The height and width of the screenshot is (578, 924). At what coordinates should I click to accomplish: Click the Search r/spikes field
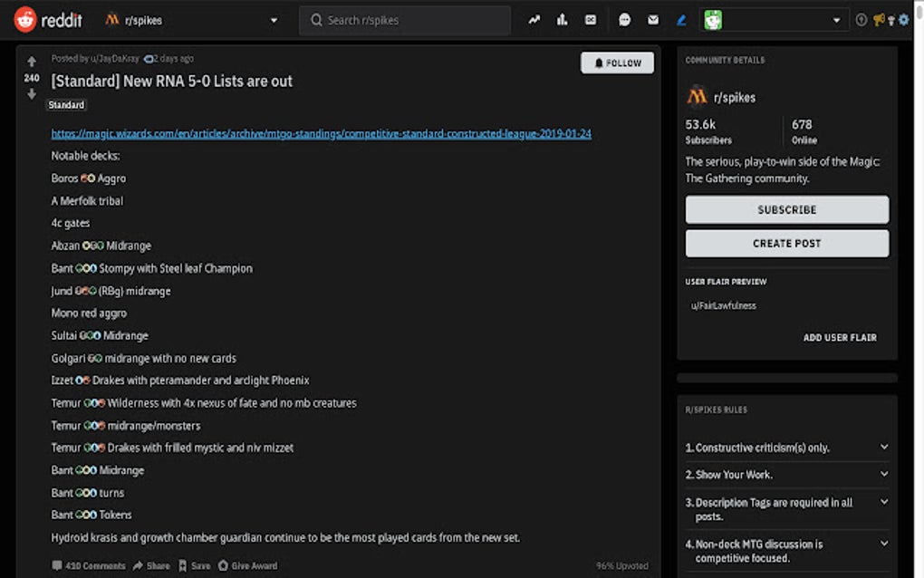[404, 20]
